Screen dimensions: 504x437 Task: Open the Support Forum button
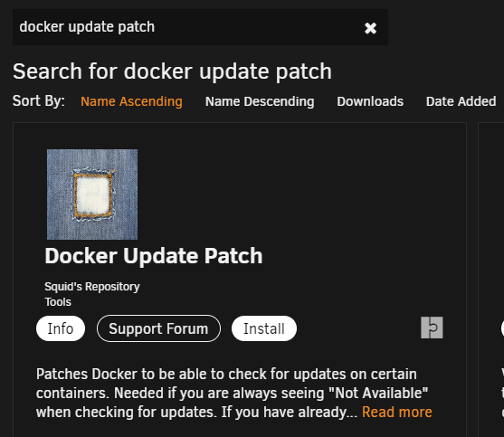[x=158, y=328]
